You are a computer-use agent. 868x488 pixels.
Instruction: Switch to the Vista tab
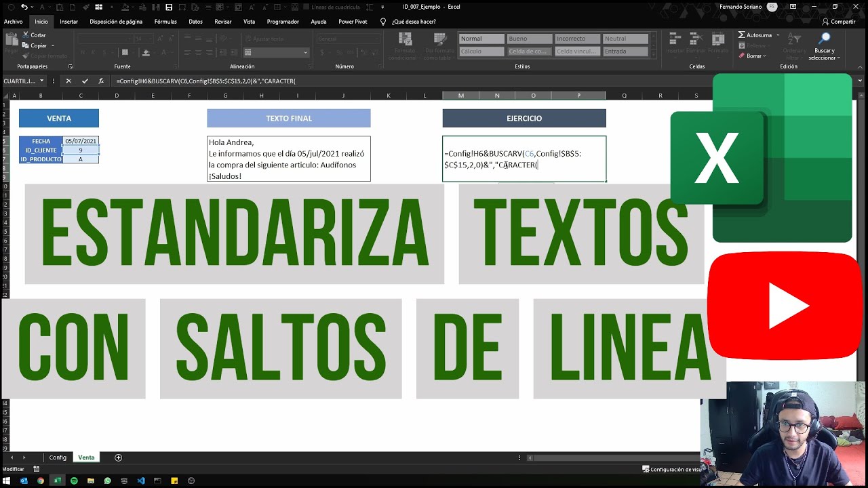[x=249, y=22]
